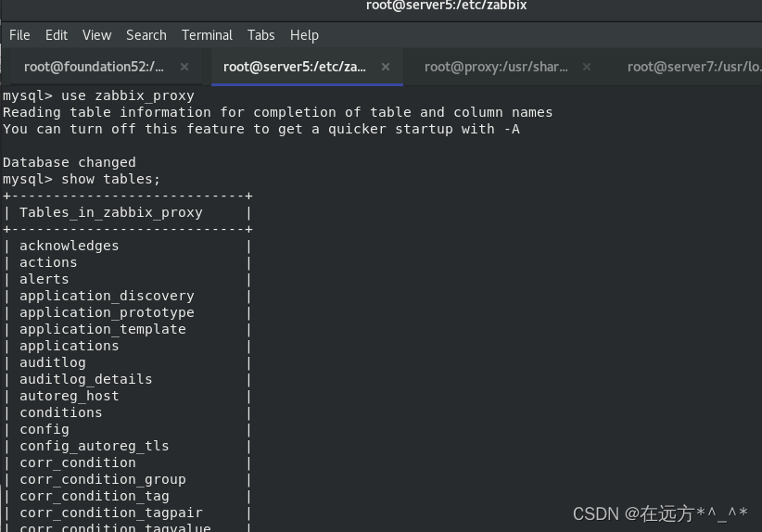Click the 'use zabbix_proxy' command line
762x532 pixels.
click(98, 95)
